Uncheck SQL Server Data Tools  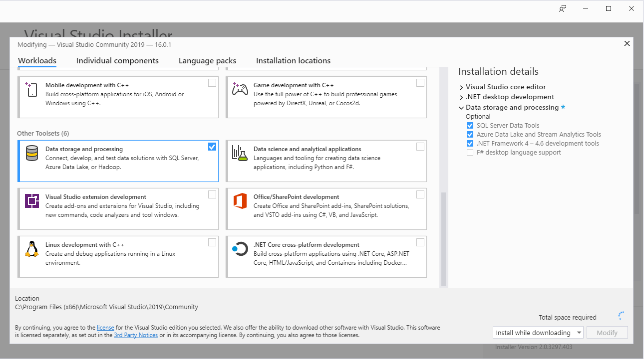470,125
